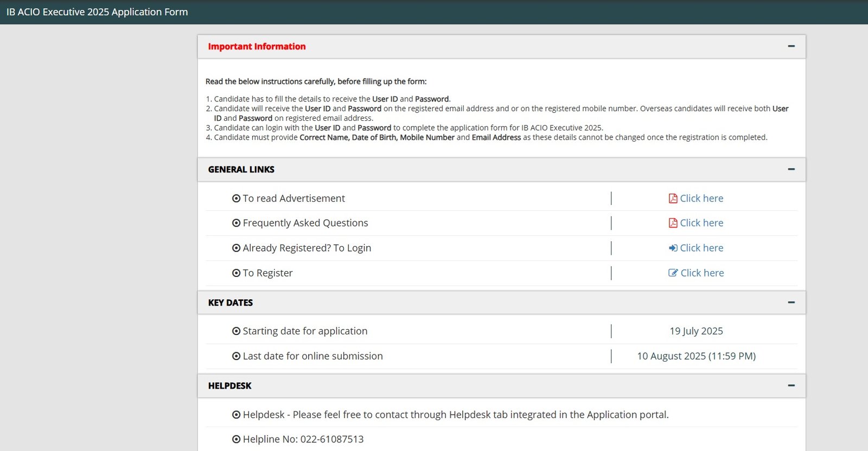Click bullet icon beside Helpdesk contact note
868x451 pixels.
click(236, 415)
